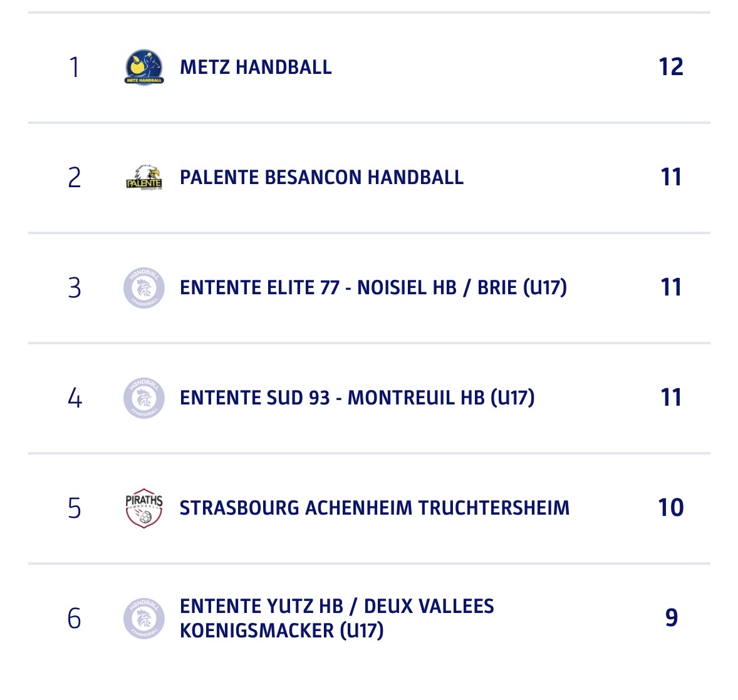
Task: Click rank number 5 in standings
Action: click(x=75, y=508)
